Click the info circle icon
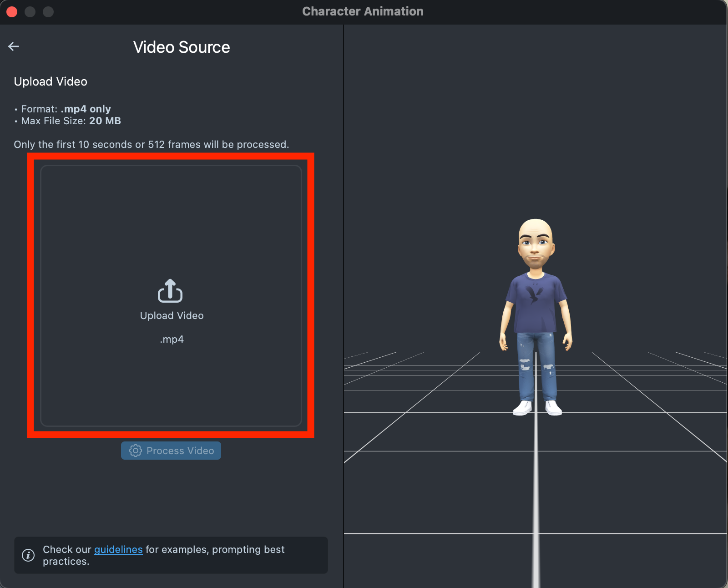 coord(28,555)
